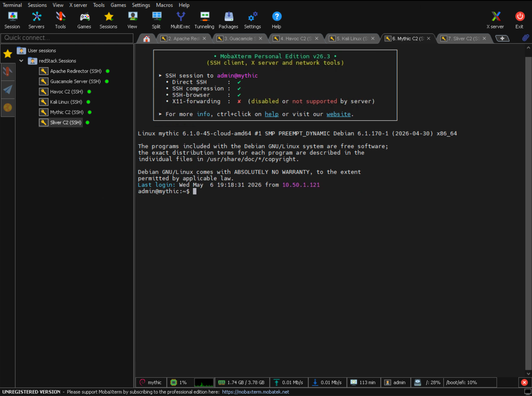Viewport: 532px width, 396px height.
Task: Open the Tunneling tool
Action: click(204, 20)
